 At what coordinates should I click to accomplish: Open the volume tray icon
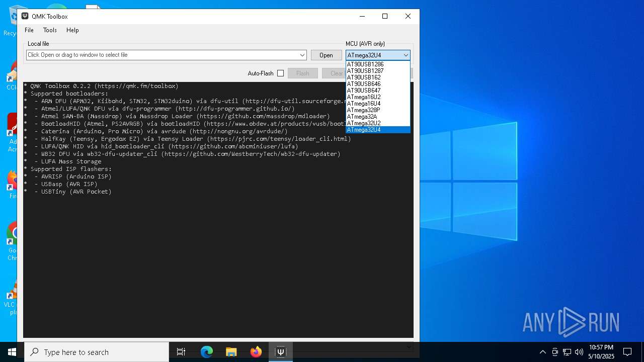pyautogui.click(x=579, y=352)
